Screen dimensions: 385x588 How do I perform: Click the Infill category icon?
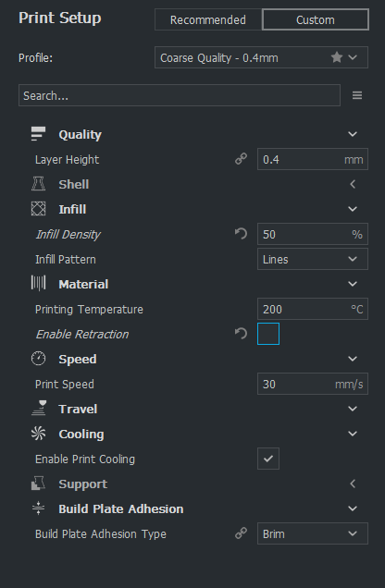point(38,209)
